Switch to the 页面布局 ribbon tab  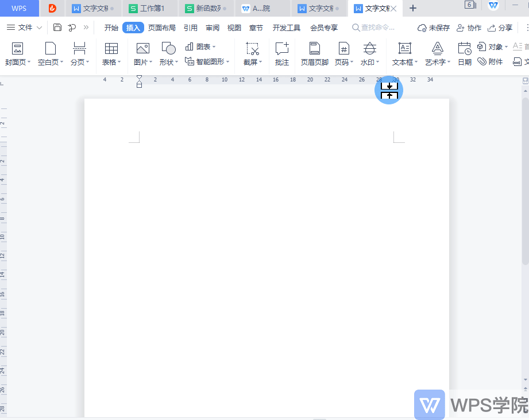(162, 28)
